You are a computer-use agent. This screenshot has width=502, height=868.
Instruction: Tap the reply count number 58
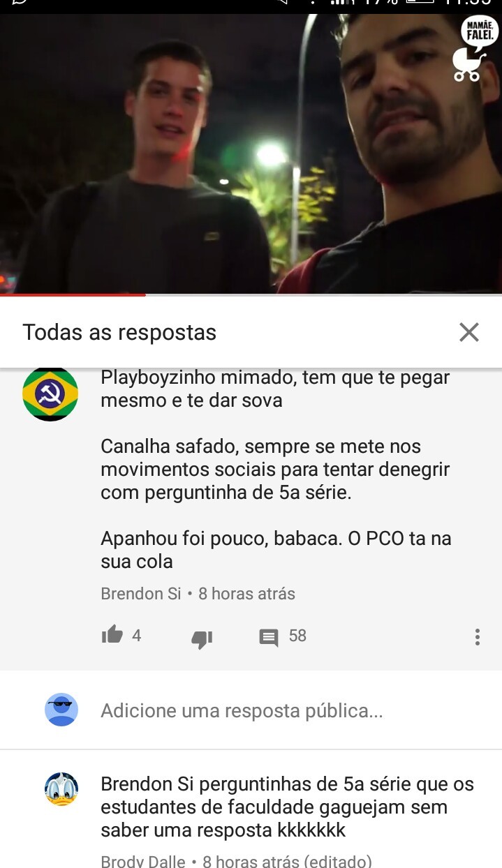(x=297, y=636)
